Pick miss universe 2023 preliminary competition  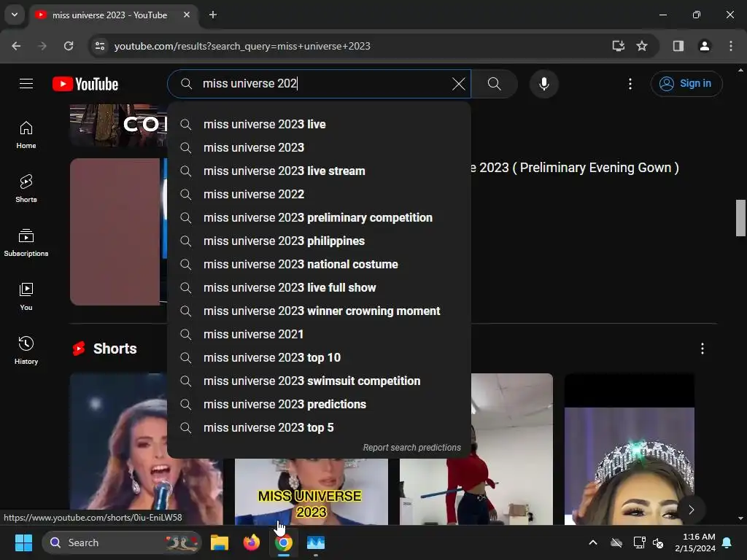(x=320, y=217)
